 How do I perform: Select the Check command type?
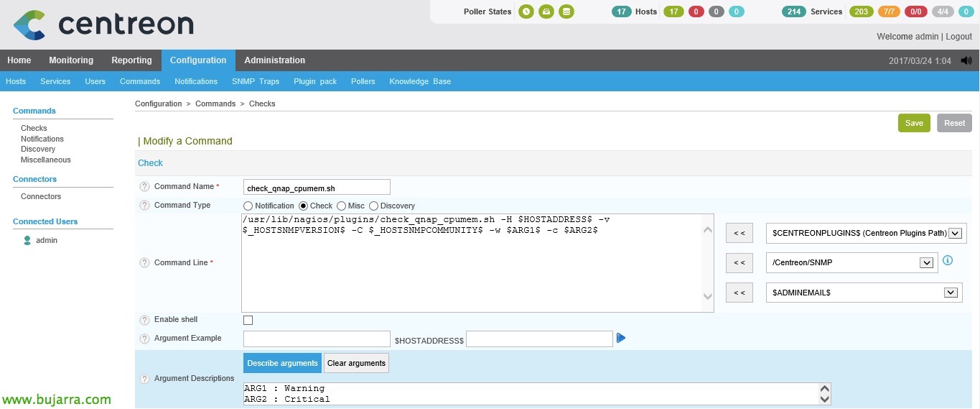(x=304, y=206)
